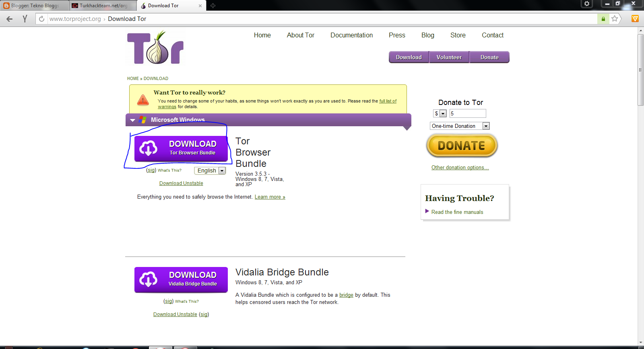The image size is (644, 349).
Task: Open the bridge link in Vidalia description
Action: click(346, 295)
